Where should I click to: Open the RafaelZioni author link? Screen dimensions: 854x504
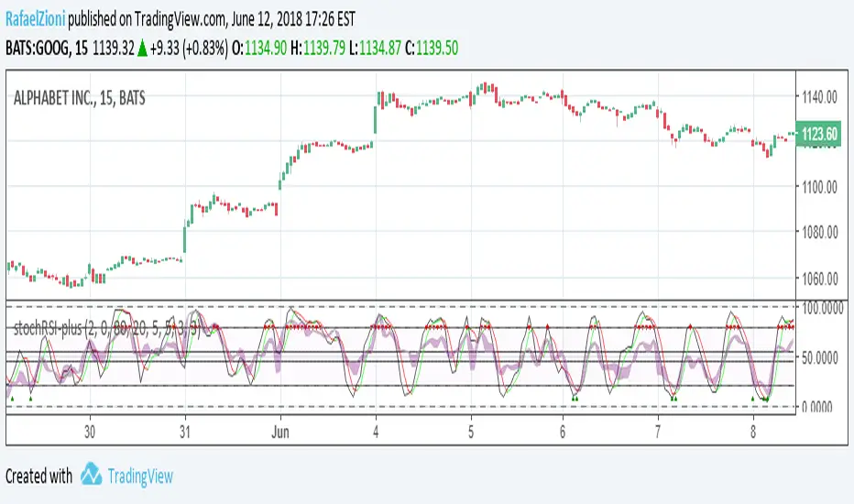(36, 19)
